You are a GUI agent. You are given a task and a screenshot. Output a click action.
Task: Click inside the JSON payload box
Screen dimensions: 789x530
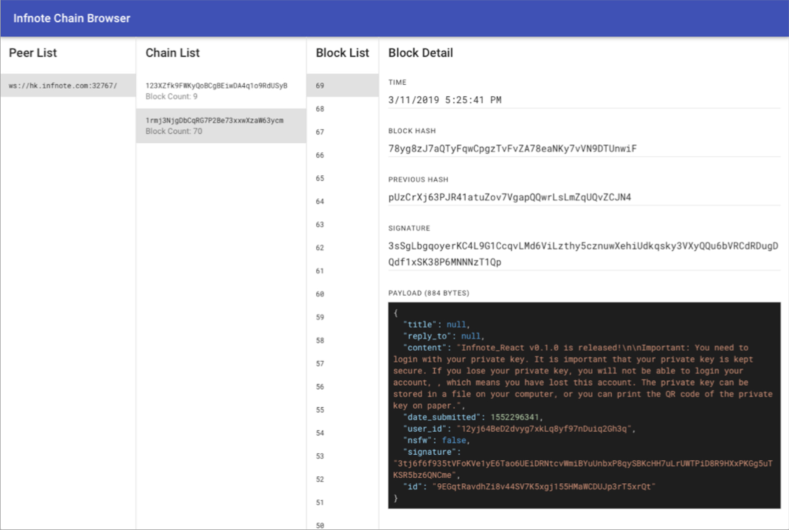(x=583, y=404)
